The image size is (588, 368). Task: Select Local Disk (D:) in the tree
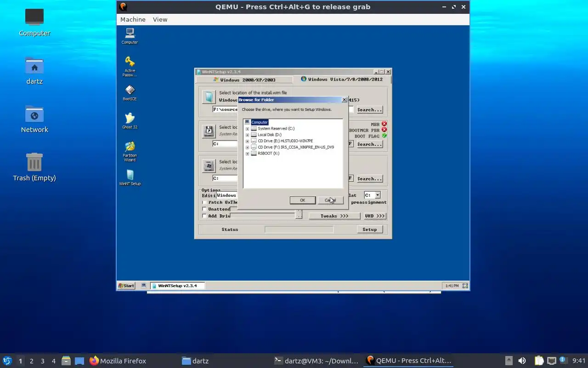[269, 135]
